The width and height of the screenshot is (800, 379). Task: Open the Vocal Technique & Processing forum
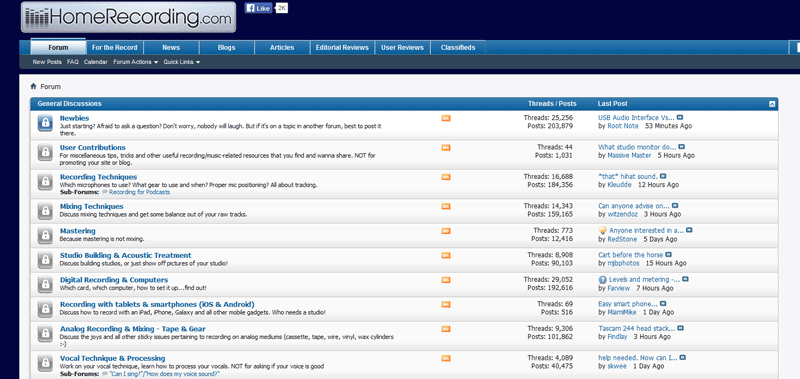click(113, 359)
